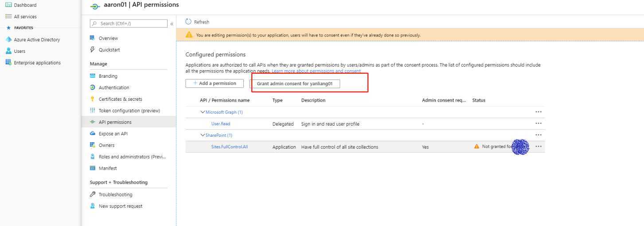The image size is (644, 226).
Task: Open more options for User.Read row
Action: tap(539, 123)
